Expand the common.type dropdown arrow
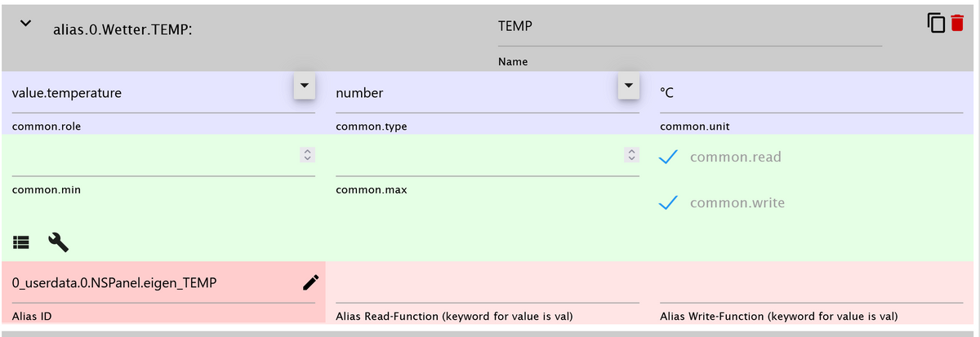The height and width of the screenshot is (337, 980). tap(628, 86)
